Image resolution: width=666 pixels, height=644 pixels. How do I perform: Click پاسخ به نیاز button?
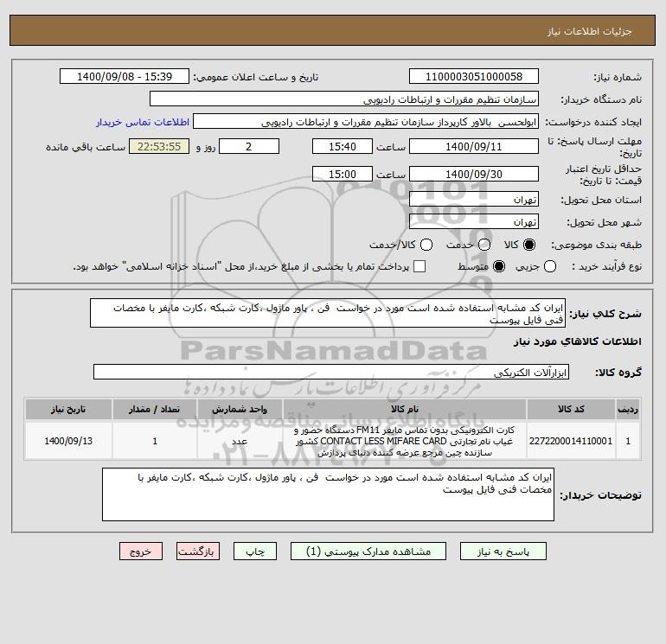(x=503, y=552)
